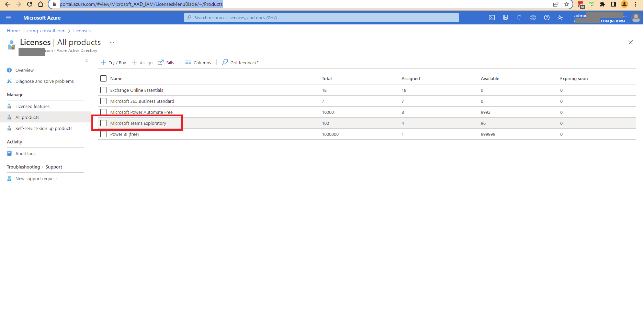Check the Power BI (free) row
The width and height of the screenshot is (644, 314).
tap(103, 134)
